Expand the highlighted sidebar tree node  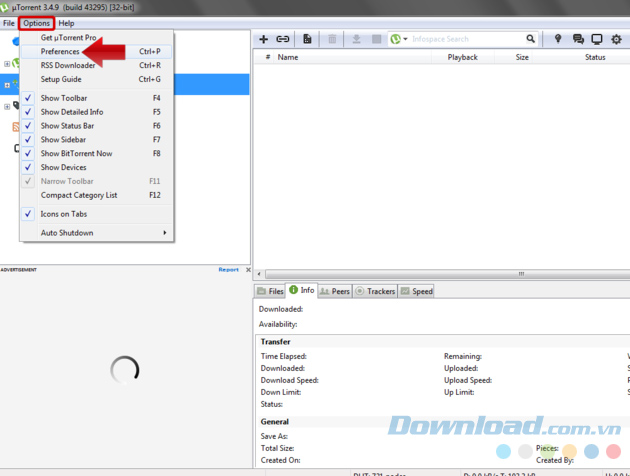[7, 85]
